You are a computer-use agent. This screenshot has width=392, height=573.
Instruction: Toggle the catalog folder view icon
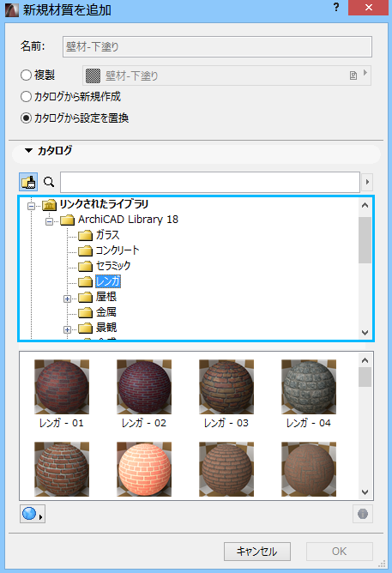(x=28, y=182)
